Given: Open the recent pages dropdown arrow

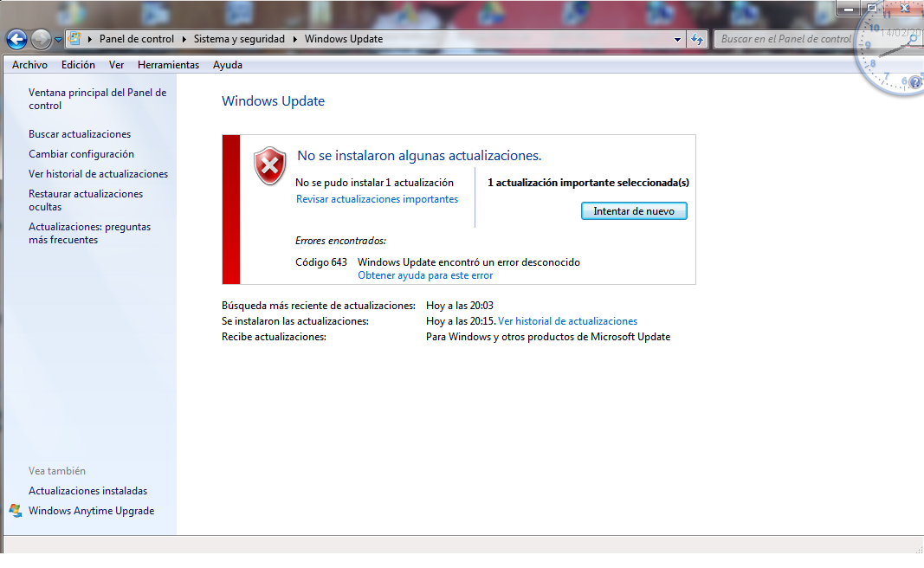Looking at the screenshot, I should click(x=58, y=40).
